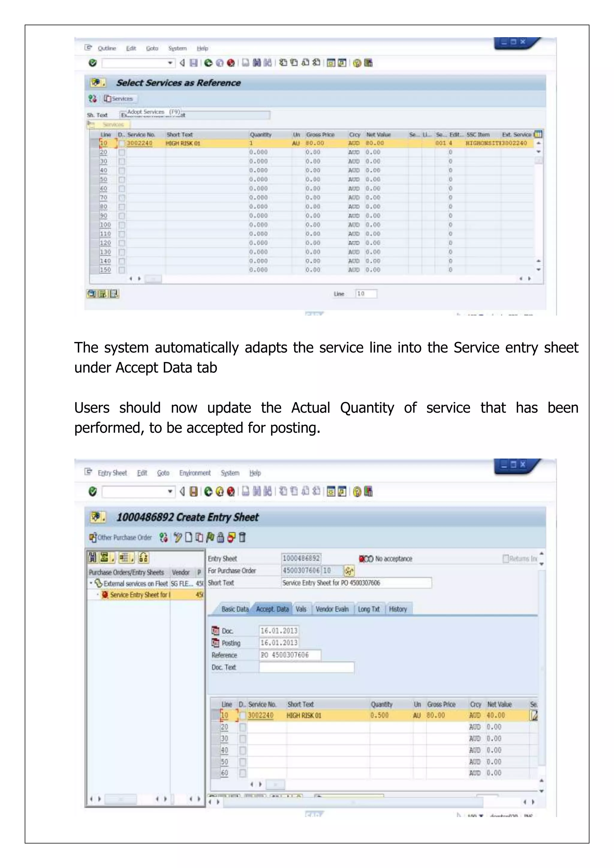The height and width of the screenshot is (868, 614).
Task: Click Print icon in Select Services toolbar
Action: 246,63
